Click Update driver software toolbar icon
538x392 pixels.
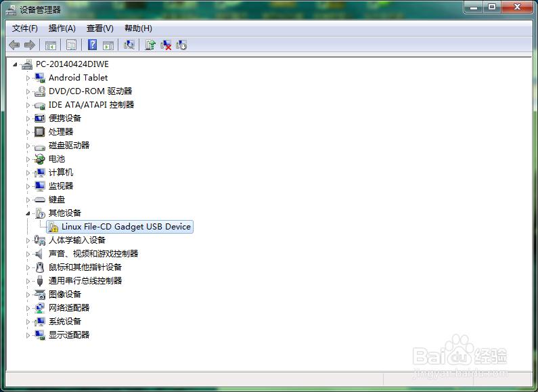tap(150, 45)
